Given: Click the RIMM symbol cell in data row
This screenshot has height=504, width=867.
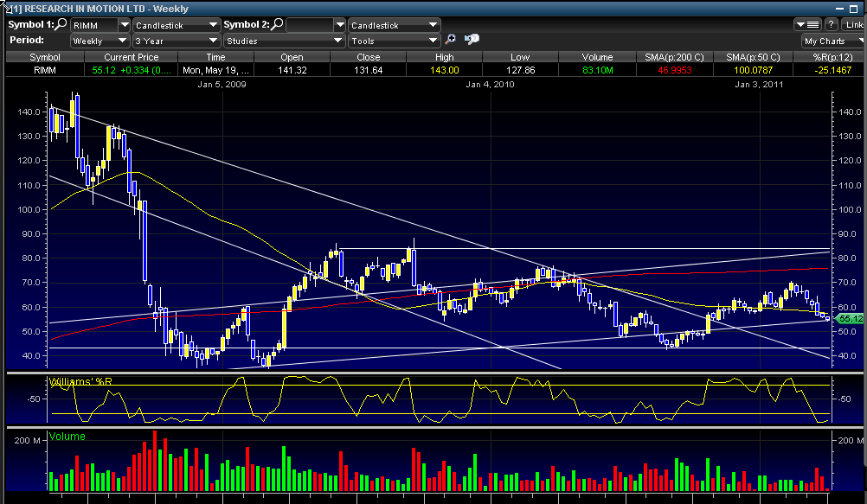Looking at the screenshot, I should tap(45, 70).
